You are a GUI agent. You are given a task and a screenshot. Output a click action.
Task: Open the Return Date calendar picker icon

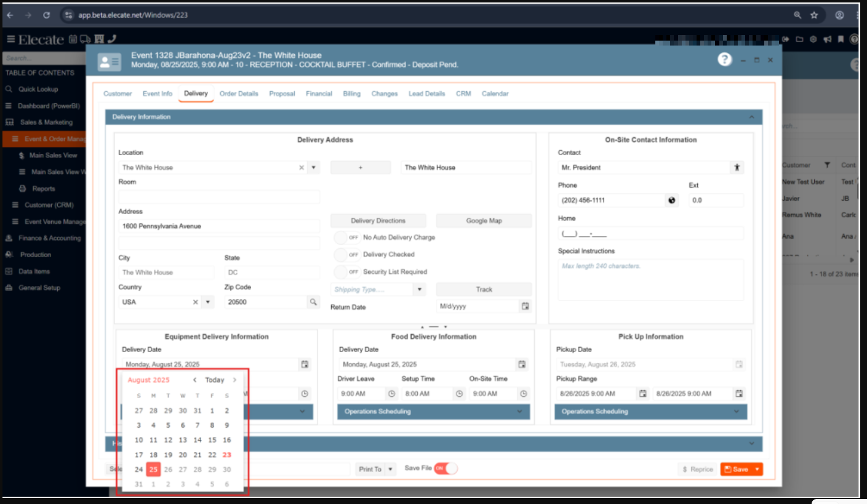point(525,306)
